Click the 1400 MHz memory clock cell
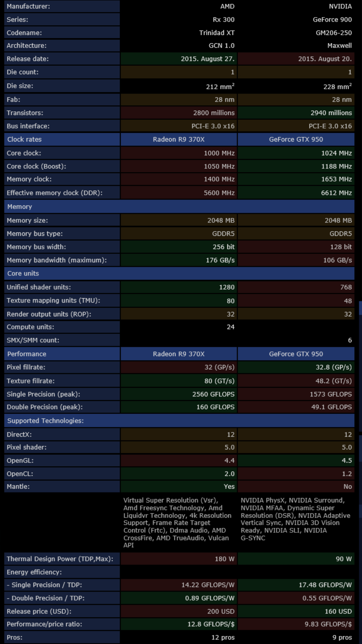The image size is (362, 644). tap(179, 179)
